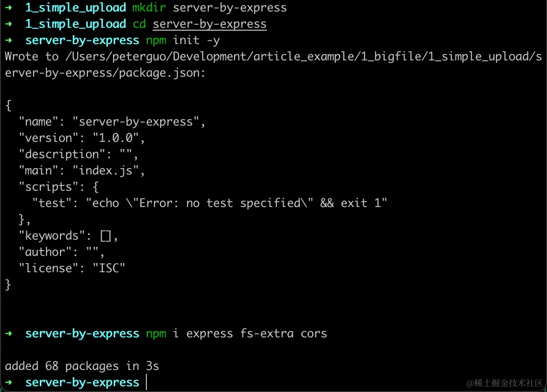This screenshot has width=547, height=392.
Task: Click the "index.js" main value
Action: [106, 171]
